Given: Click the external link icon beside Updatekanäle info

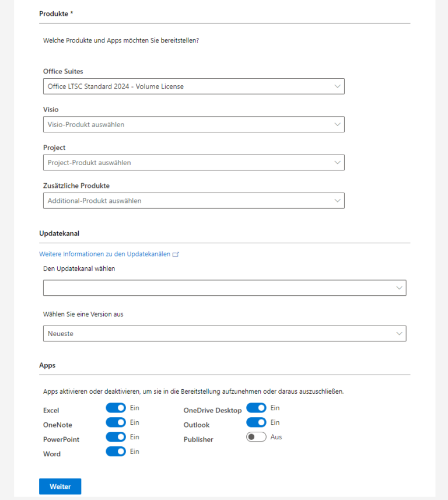Looking at the screenshot, I should [177, 254].
